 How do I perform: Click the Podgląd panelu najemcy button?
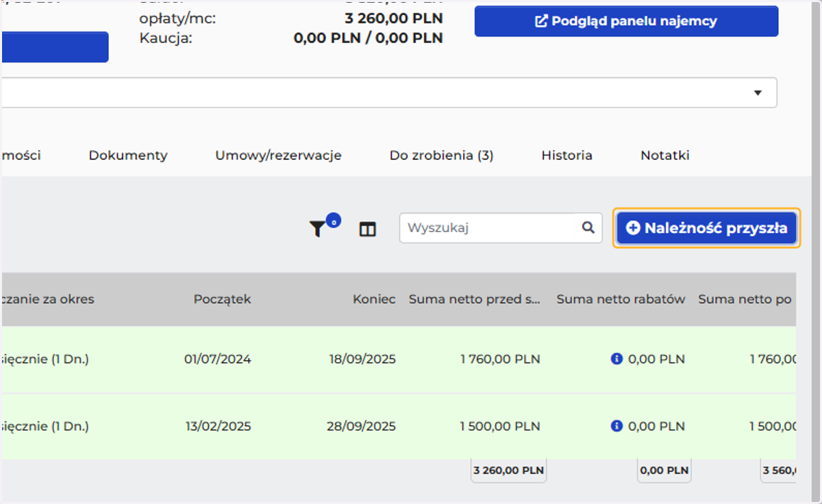click(626, 21)
